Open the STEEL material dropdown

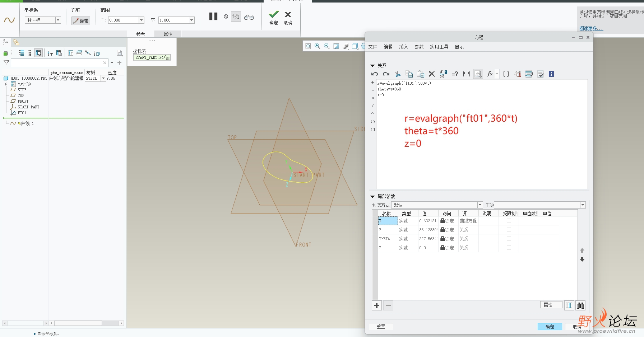tap(103, 78)
